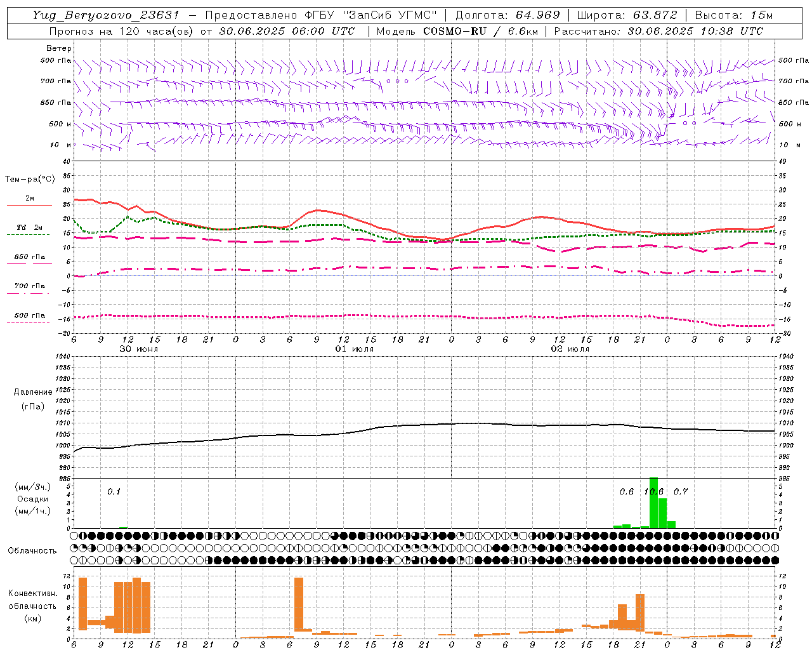Click the forecast start time 30.06.2025 06:00 UTC

point(287,31)
